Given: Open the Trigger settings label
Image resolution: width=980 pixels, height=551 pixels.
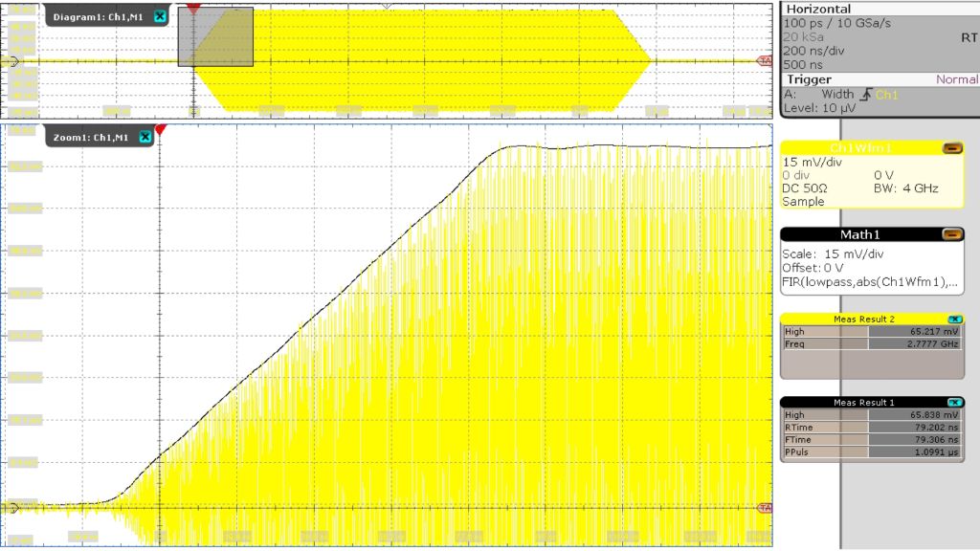Looking at the screenshot, I should tap(809, 79).
